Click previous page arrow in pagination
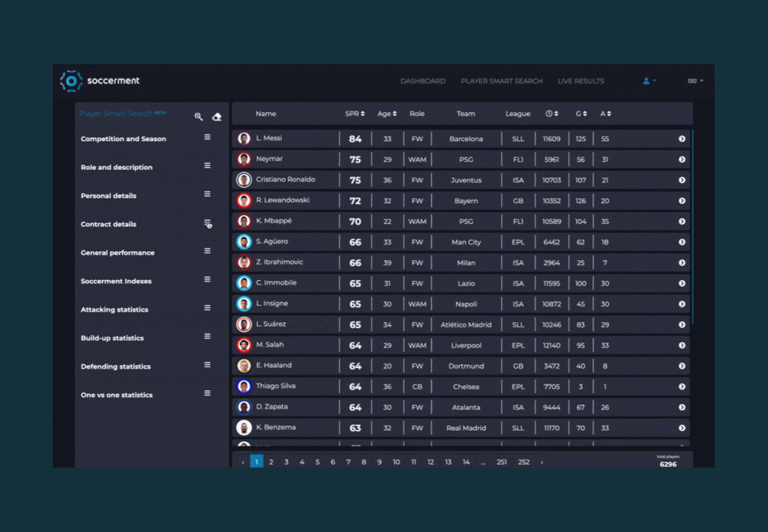The width and height of the screenshot is (768, 532). [x=243, y=462]
